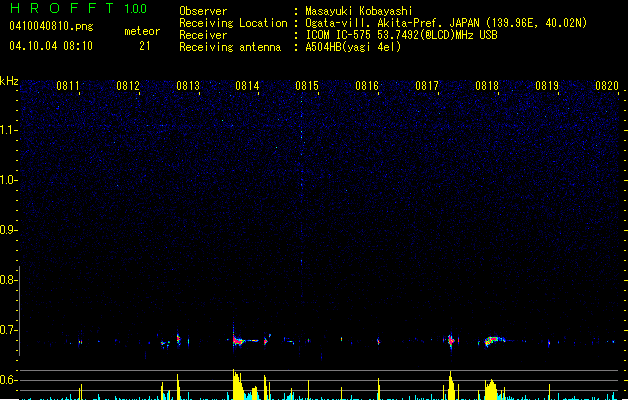Click the 0820 time marker
The height and width of the screenshot is (400, 629).
[607, 86]
